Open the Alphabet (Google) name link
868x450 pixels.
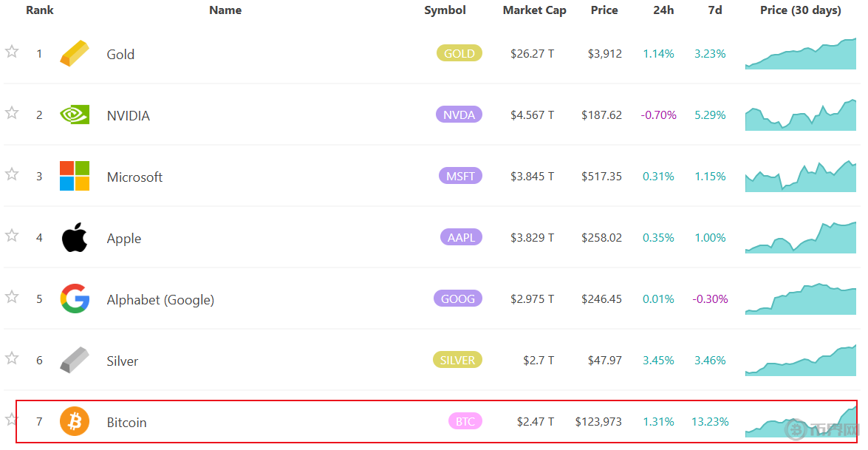160,300
